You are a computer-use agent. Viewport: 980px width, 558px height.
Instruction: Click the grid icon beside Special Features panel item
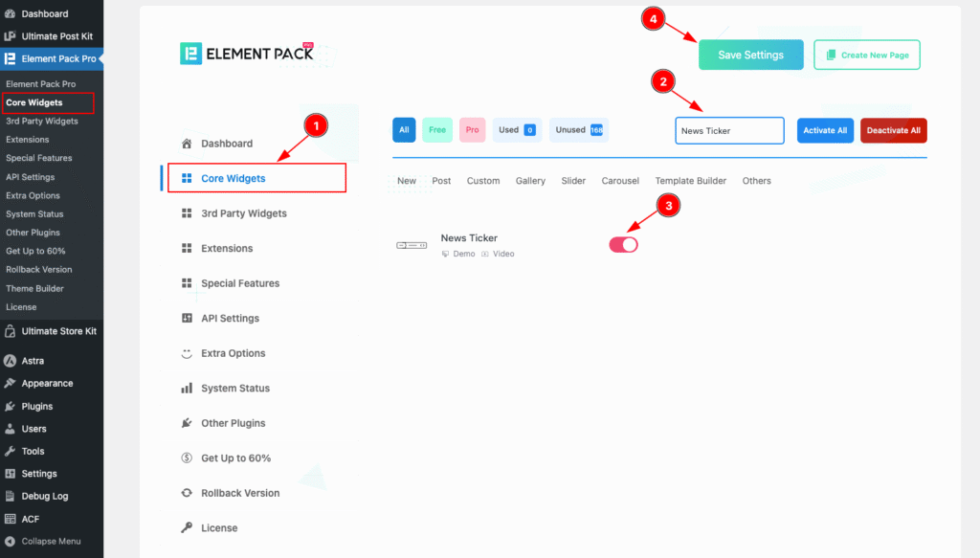(187, 283)
